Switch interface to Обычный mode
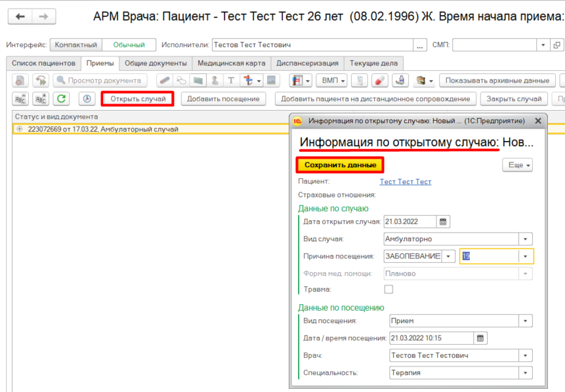This screenshot has width=565, height=392. pos(129,45)
